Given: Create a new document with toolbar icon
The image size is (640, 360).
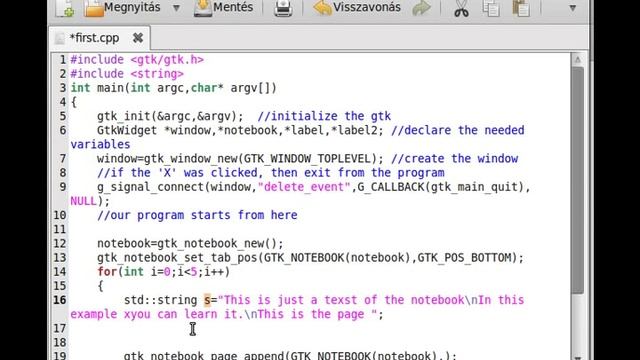Looking at the screenshot, I should tap(65, 8).
